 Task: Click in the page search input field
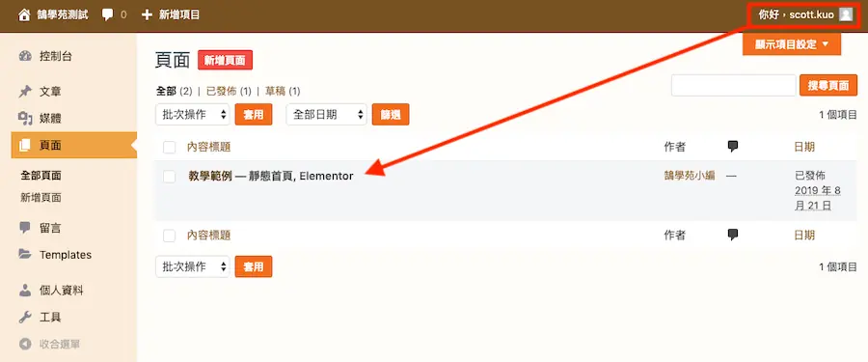click(734, 85)
